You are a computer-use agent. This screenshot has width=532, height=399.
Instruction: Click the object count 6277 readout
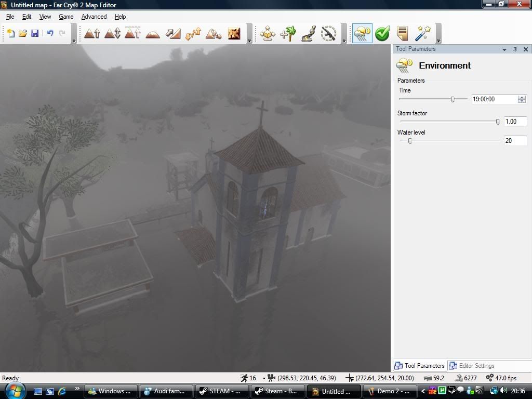click(x=470, y=378)
